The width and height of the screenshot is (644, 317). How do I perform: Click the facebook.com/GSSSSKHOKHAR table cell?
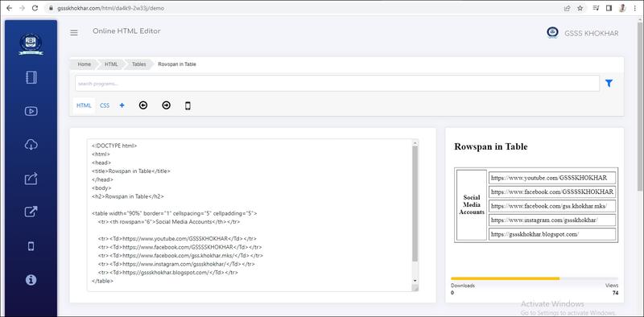coord(552,191)
